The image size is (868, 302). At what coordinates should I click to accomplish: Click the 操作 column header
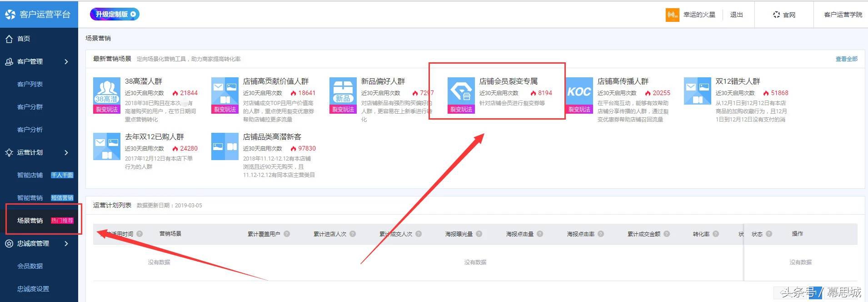[x=798, y=234]
